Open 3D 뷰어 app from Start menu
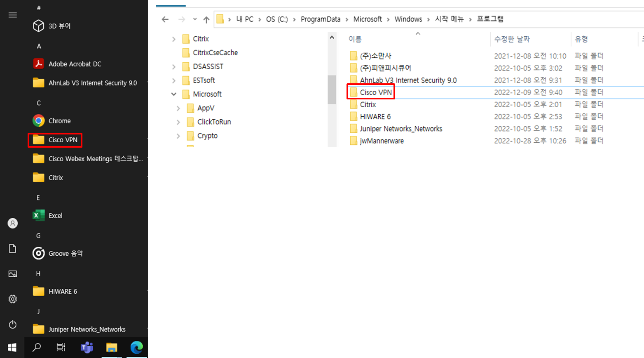 52,26
